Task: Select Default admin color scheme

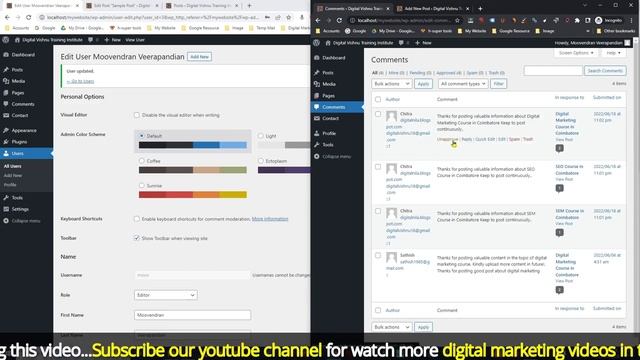Action: pos(142,136)
